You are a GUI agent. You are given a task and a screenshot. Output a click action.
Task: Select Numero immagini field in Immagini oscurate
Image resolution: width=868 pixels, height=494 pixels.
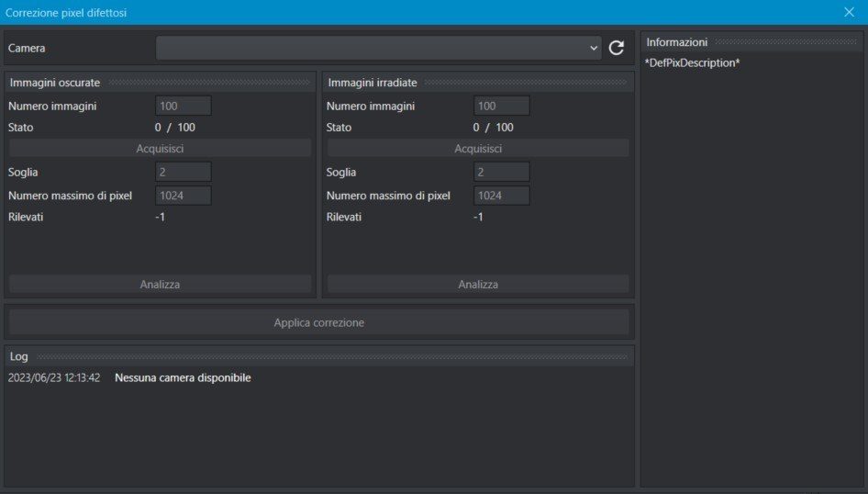(x=184, y=106)
